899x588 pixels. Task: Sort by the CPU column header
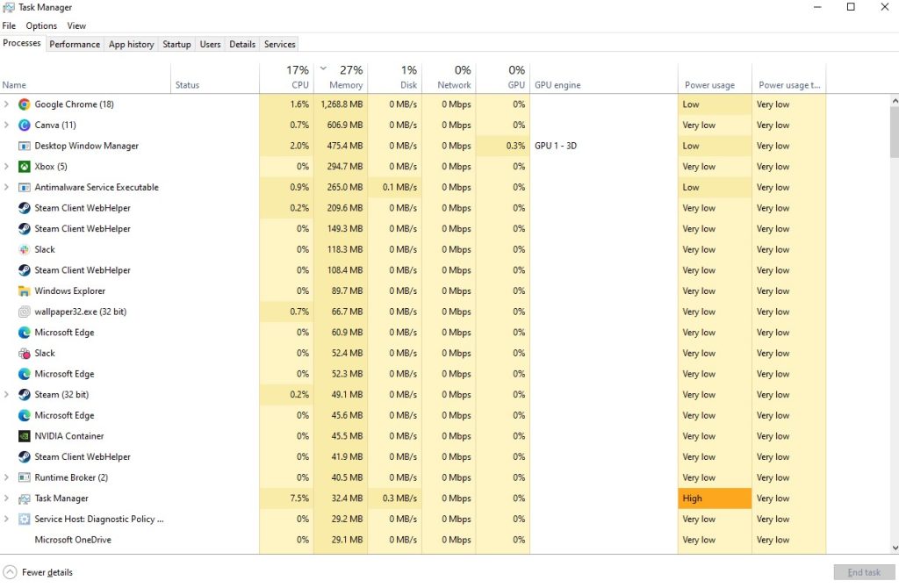coord(287,78)
